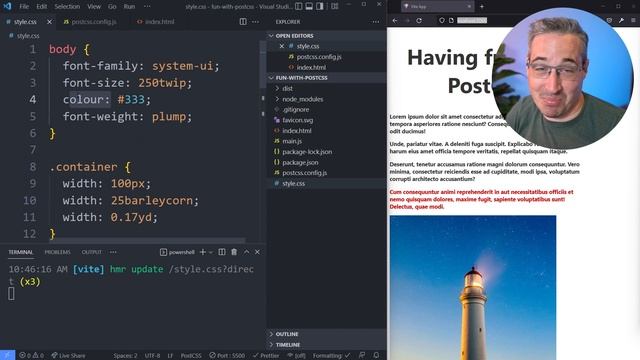Show additional panel views ellipsis

(113, 252)
